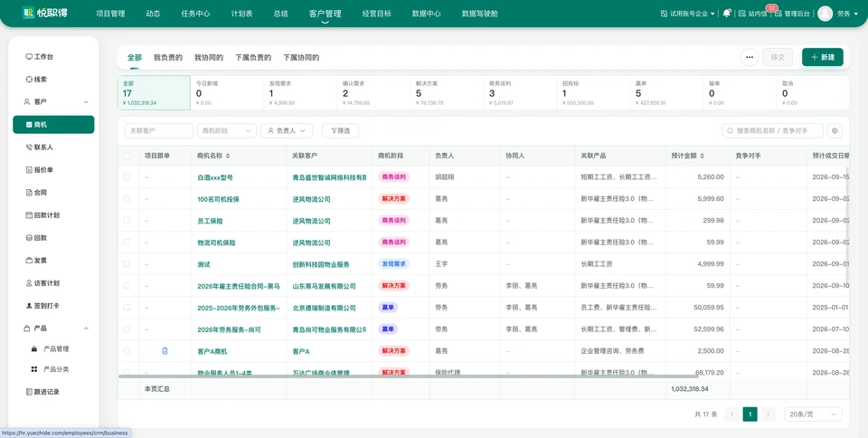This screenshot has height=438, width=868.
Task: Open the notification bell icon
Action: click(727, 14)
